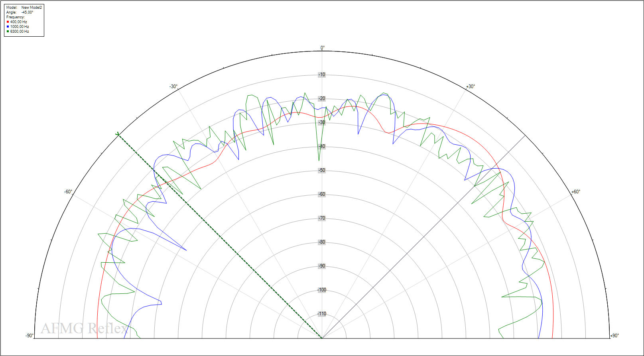Click the 0° label at top of plot
Viewport: 644px width, 356px height.
pyautogui.click(x=323, y=48)
